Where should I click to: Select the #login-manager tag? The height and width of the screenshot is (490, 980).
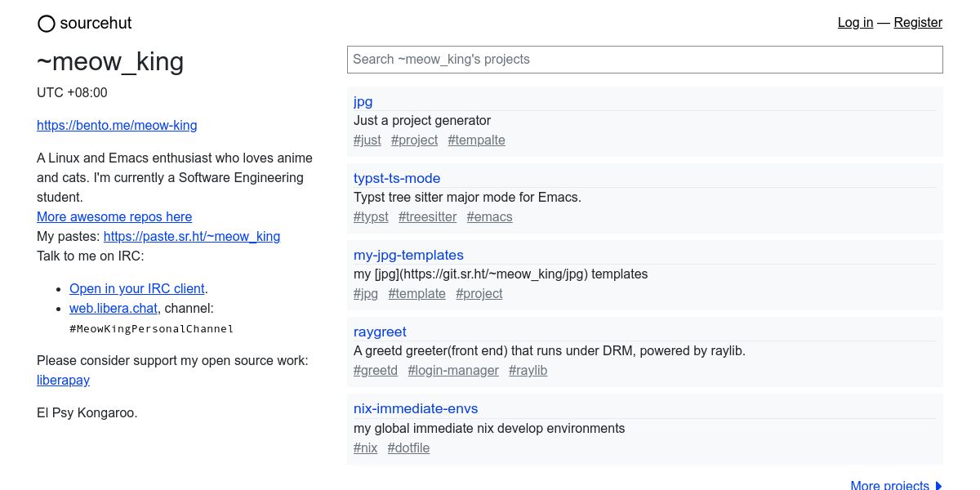coord(453,370)
